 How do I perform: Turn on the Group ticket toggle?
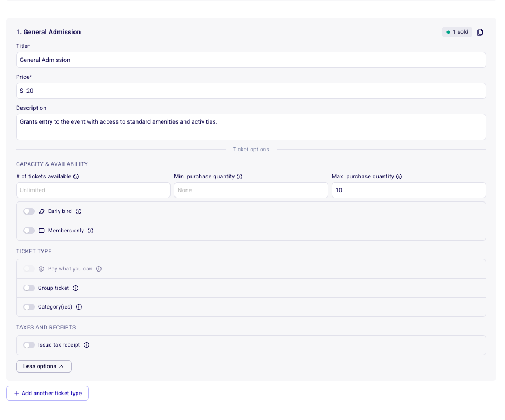click(x=29, y=288)
